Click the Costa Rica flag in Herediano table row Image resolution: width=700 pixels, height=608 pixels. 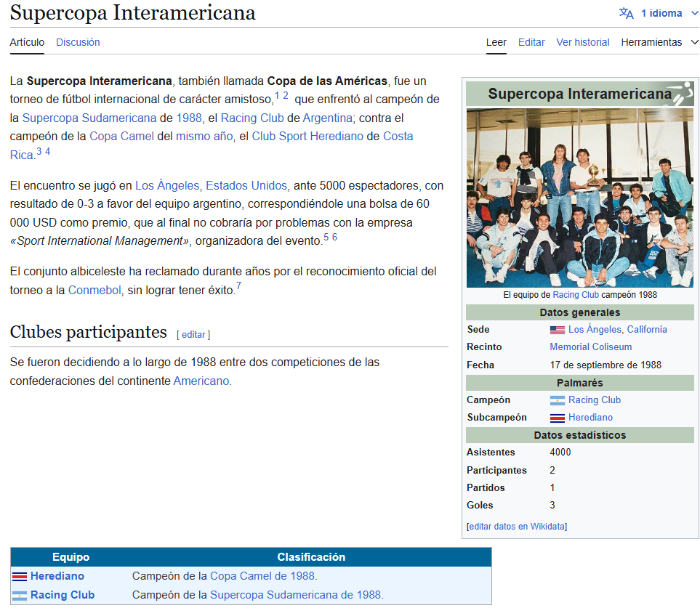pos(19,576)
